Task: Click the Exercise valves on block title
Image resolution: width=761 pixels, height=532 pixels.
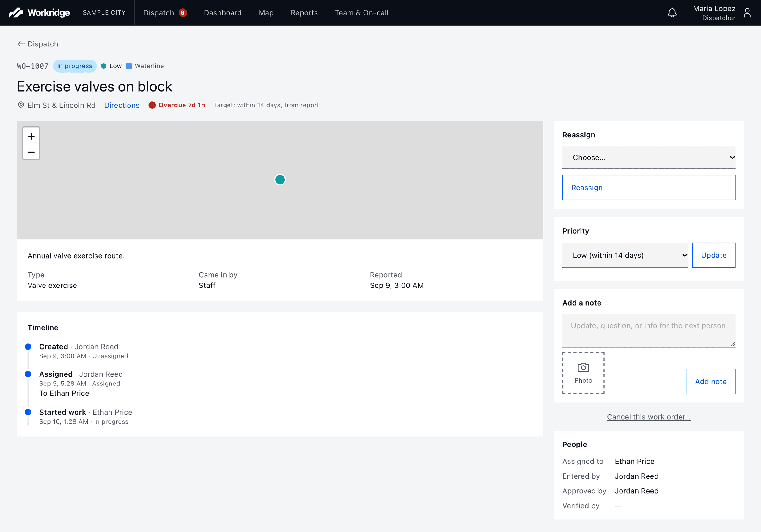Action: click(x=95, y=86)
